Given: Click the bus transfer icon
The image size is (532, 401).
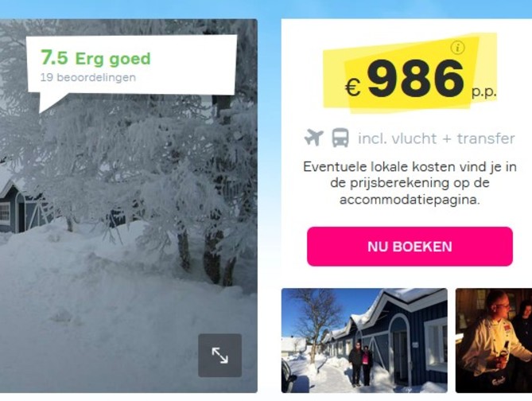Looking at the screenshot, I should click(x=340, y=138).
